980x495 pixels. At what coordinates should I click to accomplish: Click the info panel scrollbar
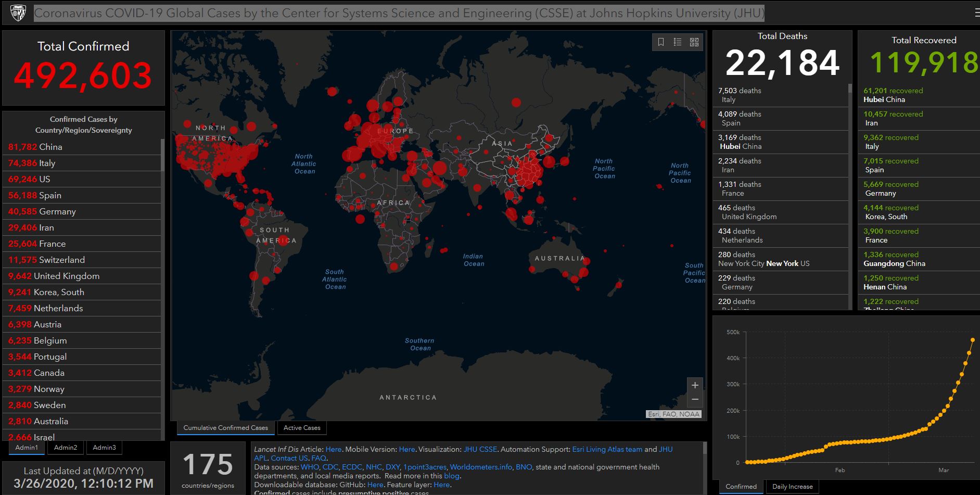(705, 448)
